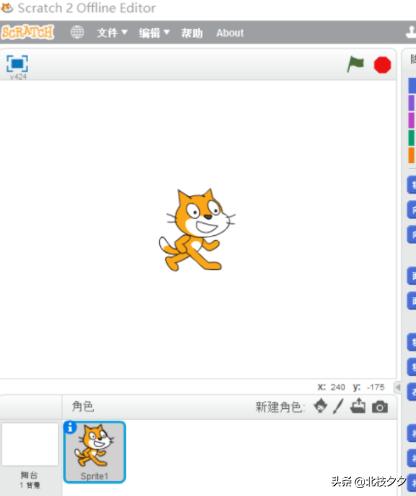
Task: Click the Scratch logo in menu bar
Action: point(27,32)
